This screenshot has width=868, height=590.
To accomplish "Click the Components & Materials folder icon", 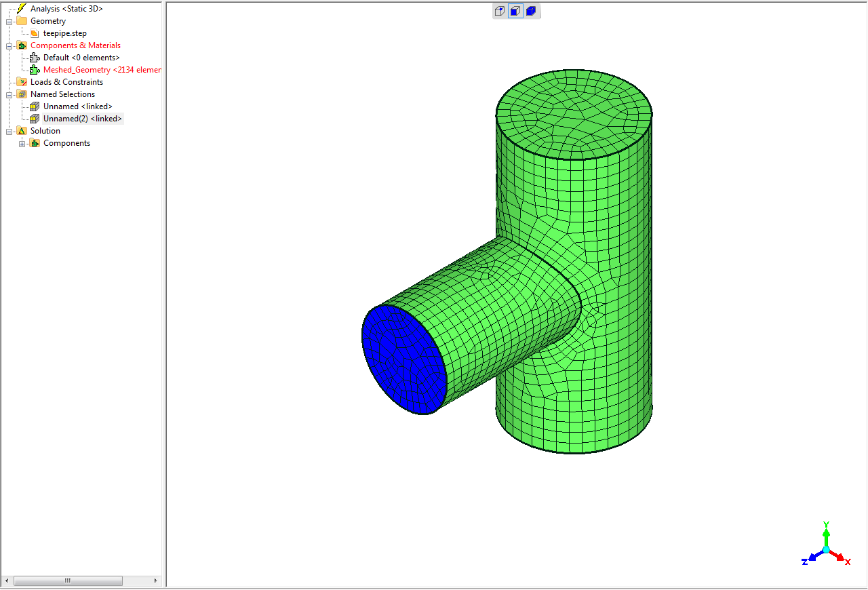I will tap(22, 45).
